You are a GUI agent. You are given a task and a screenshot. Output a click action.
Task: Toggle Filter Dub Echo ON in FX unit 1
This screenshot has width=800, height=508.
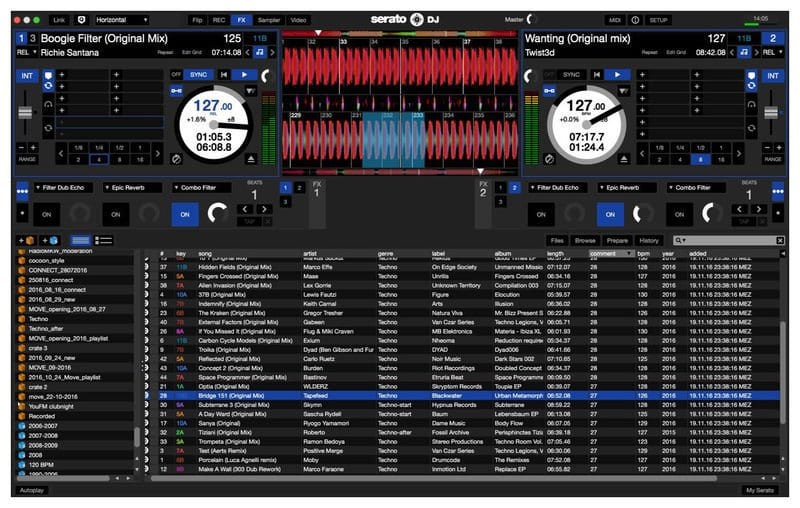tap(46, 214)
